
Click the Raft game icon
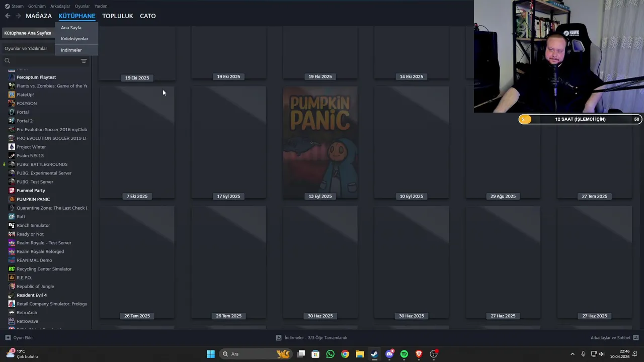[x=12, y=217]
